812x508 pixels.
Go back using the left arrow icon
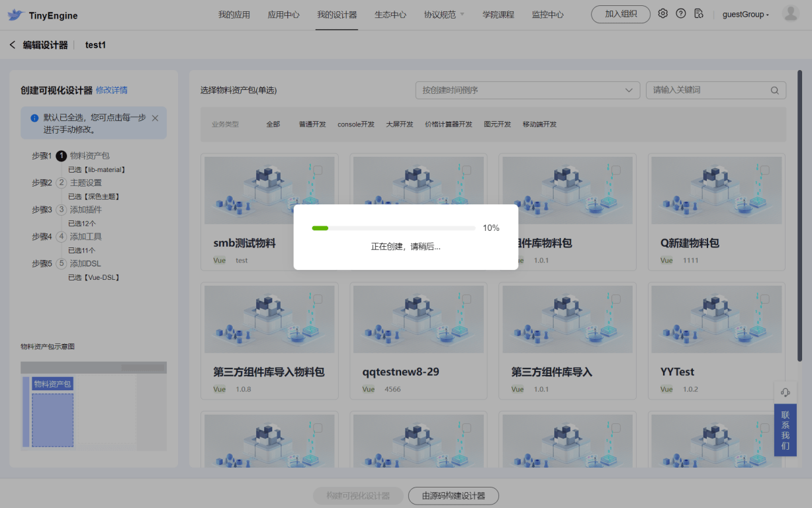pyautogui.click(x=12, y=45)
